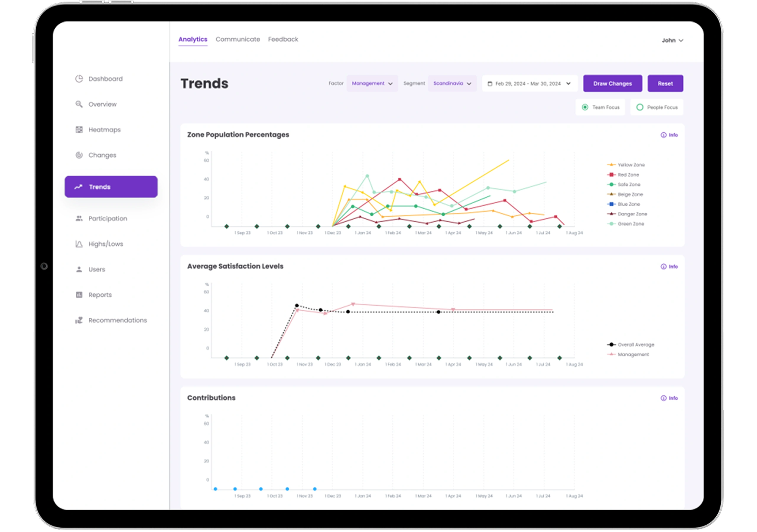Viewport: 757px width, 532px height.
Task: Select the Trends item in sidebar
Action: pos(111,187)
